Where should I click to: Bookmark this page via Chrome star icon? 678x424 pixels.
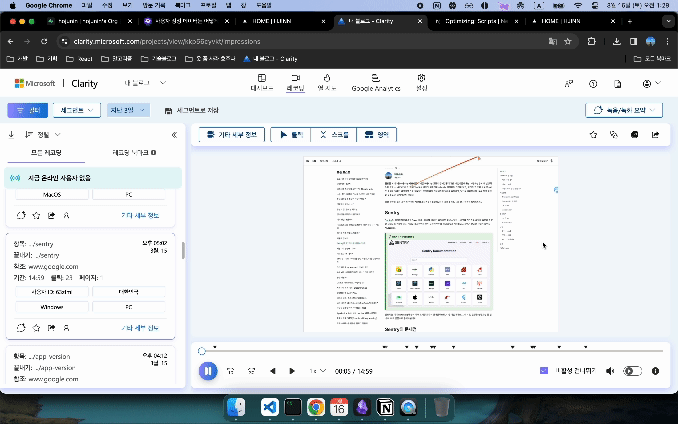pos(568,41)
